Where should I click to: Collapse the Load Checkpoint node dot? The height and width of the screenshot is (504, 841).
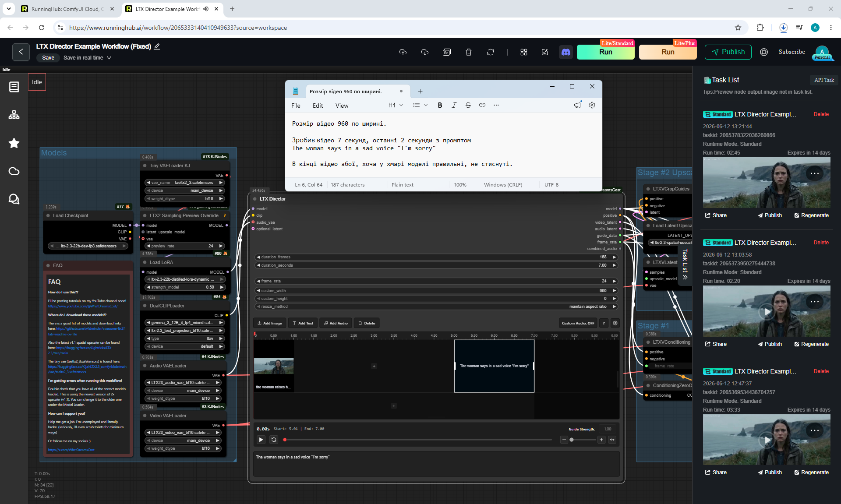tap(48, 216)
